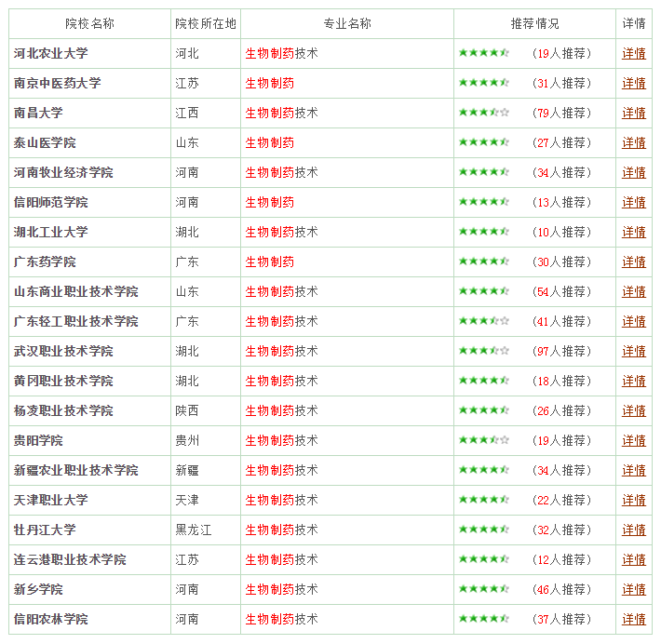Click star rating for 新乡学院

(x=484, y=589)
